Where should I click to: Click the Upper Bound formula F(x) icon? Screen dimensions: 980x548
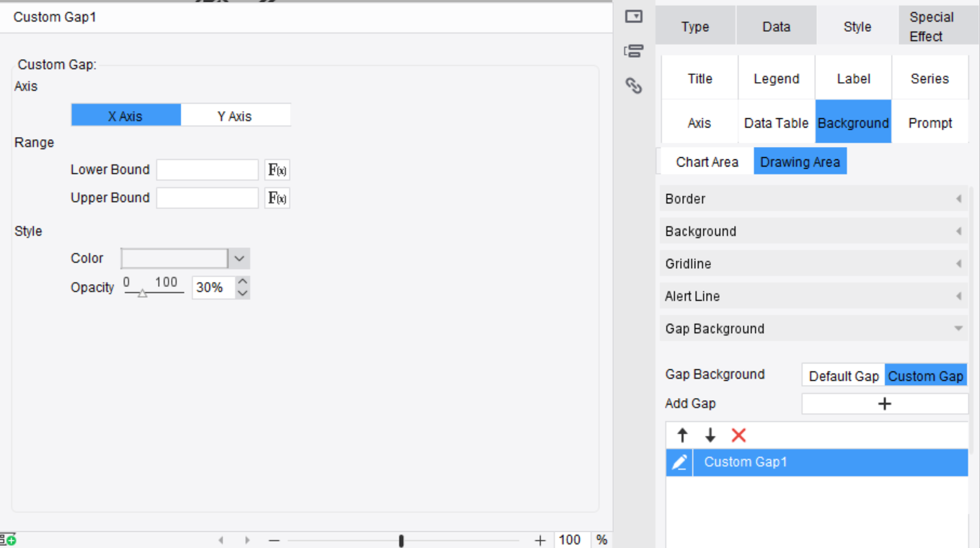click(277, 198)
